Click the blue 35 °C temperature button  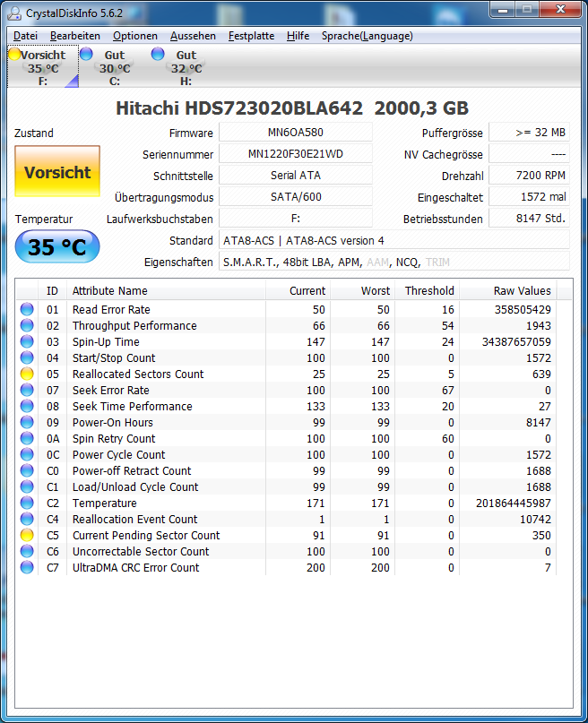tap(57, 246)
